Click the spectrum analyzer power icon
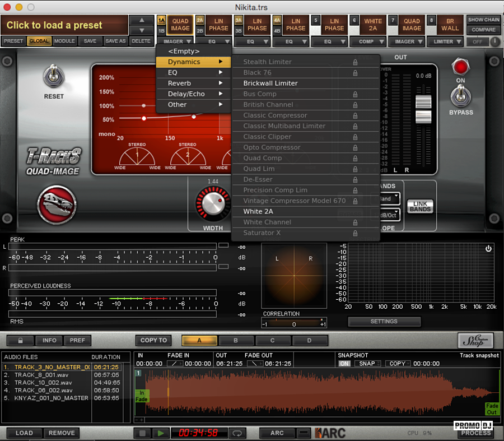 [x=488, y=248]
